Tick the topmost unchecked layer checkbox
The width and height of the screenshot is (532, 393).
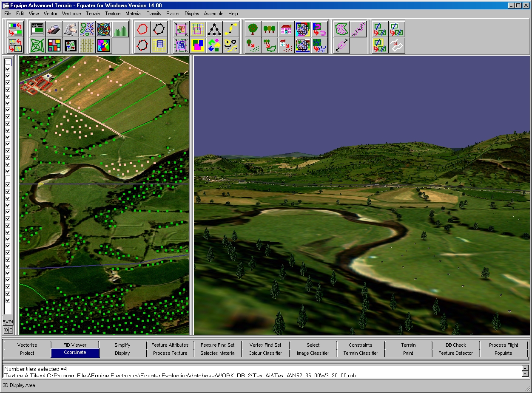pos(8,62)
